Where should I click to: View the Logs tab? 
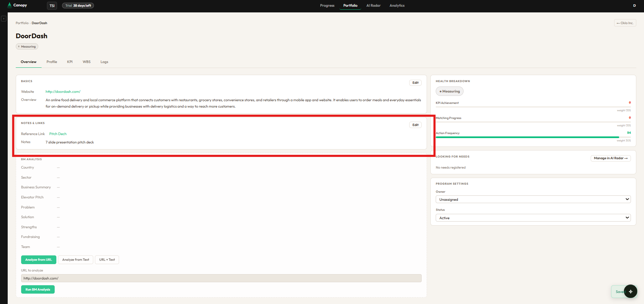(104, 62)
